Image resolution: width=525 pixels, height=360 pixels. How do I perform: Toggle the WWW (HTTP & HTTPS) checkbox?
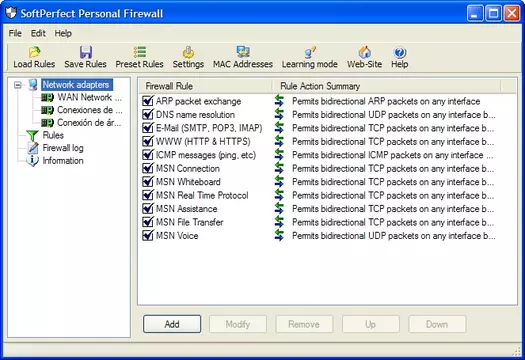coord(148,141)
